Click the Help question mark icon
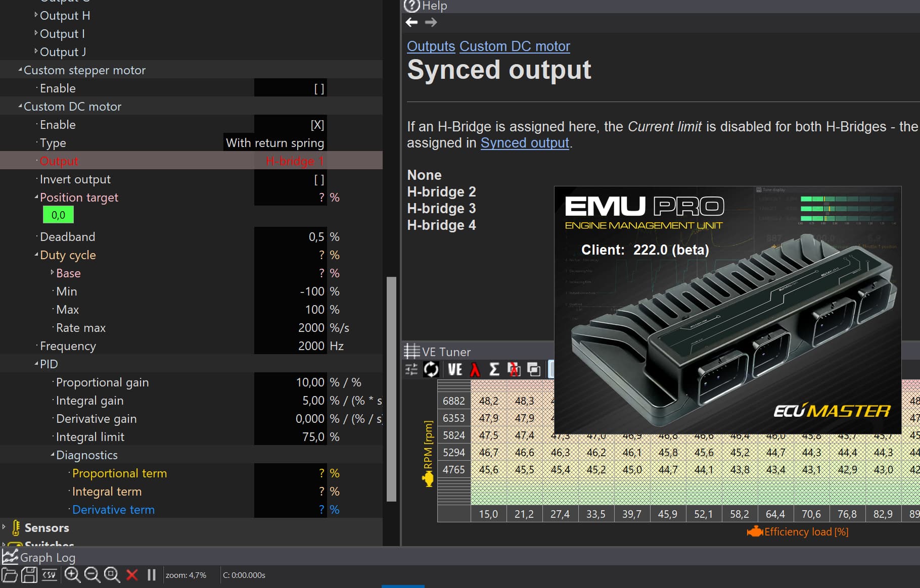 click(x=412, y=6)
